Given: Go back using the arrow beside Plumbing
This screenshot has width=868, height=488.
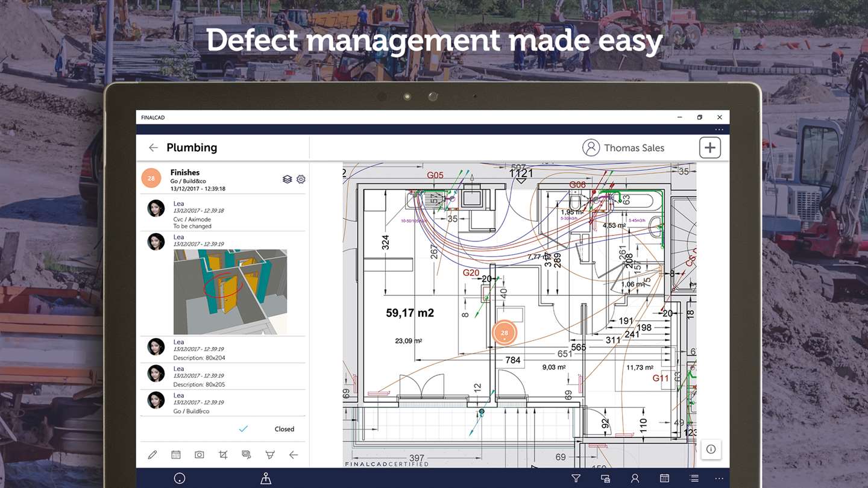Looking at the screenshot, I should tap(153, 148).
